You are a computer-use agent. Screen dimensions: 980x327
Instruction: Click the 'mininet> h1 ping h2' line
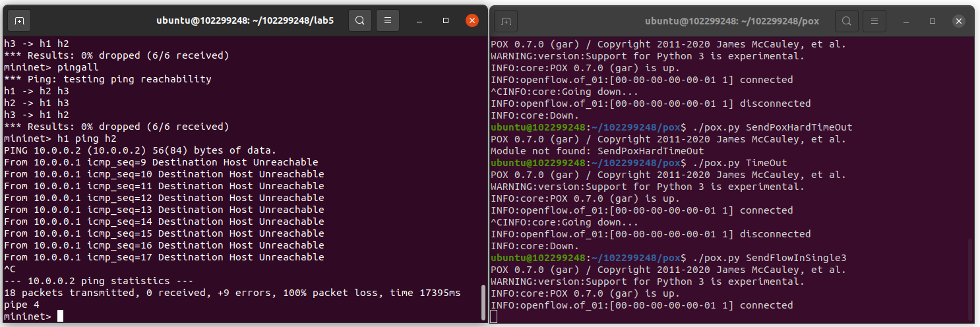coord(60,138)
